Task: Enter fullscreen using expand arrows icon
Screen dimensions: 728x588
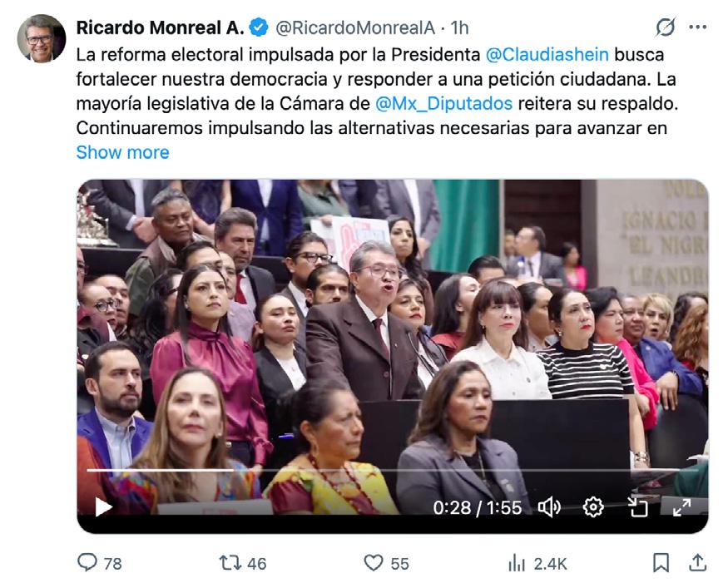Action: coord(681,507)
